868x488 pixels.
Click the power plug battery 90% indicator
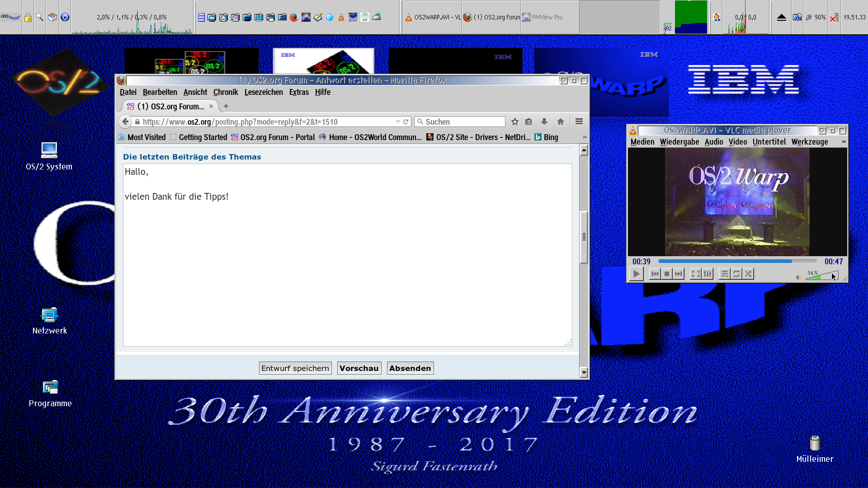click(x=816, y=17)
